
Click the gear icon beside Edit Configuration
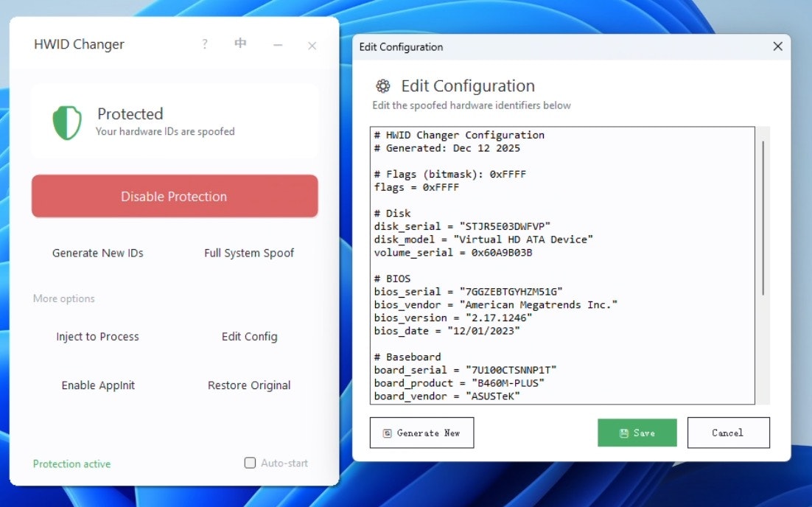(x=382, y=85)
